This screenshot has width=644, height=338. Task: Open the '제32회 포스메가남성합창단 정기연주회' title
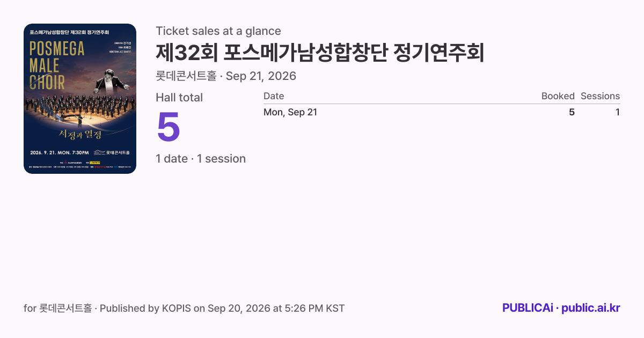point(320,53)
